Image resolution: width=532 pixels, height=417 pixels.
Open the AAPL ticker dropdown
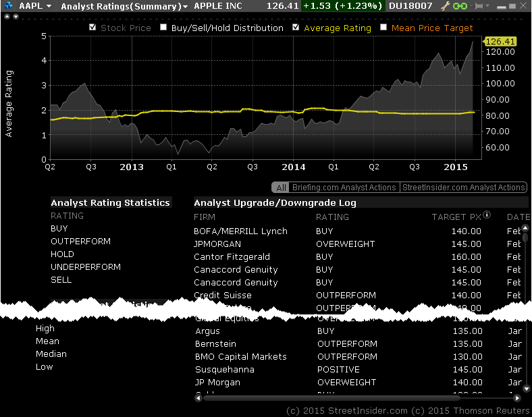tap(49, 6)
